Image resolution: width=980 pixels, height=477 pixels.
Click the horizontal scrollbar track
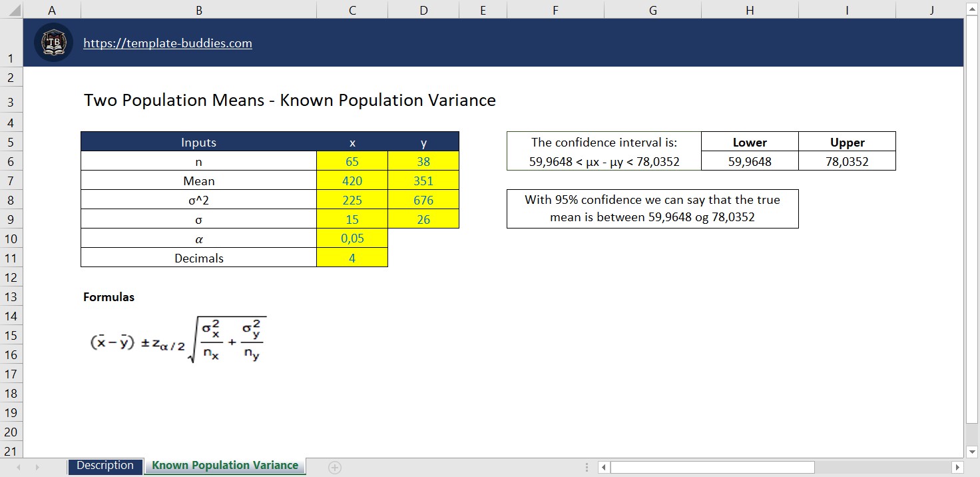(865, 466)
